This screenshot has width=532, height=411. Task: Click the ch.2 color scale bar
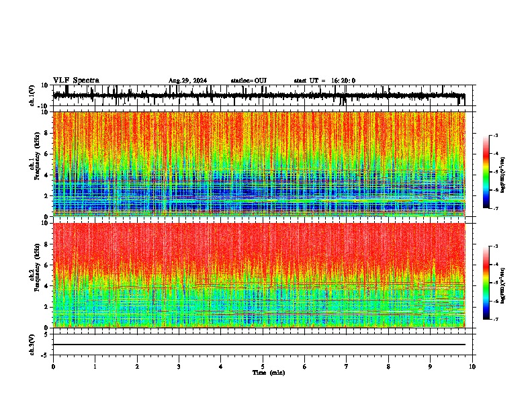click(x=486, y=283)
